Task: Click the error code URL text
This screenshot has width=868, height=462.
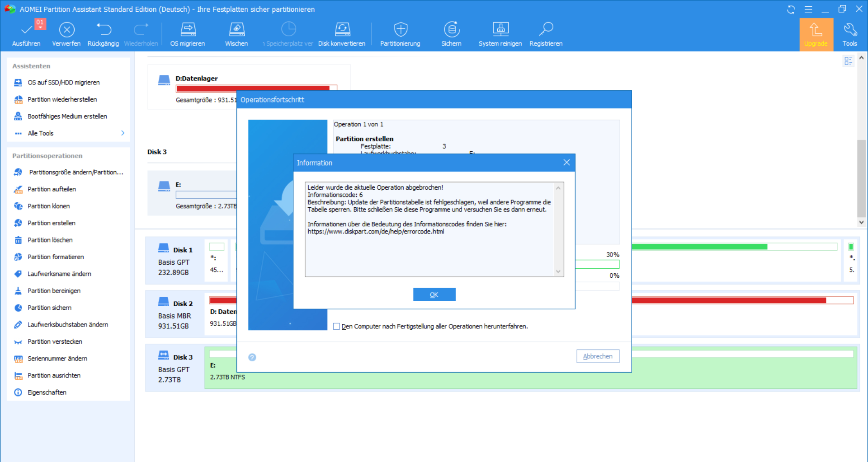Action: 376,232
